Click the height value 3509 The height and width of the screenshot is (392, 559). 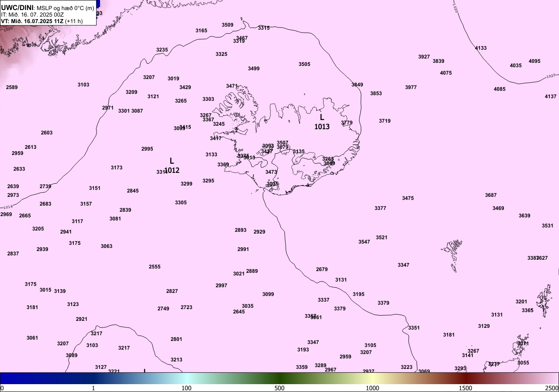tap(228, 25)
